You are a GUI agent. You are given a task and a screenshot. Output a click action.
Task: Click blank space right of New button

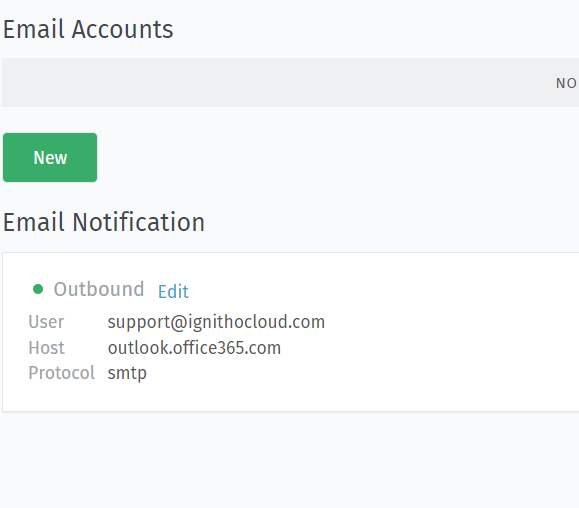pyautogui.click(x=332, y=158)
